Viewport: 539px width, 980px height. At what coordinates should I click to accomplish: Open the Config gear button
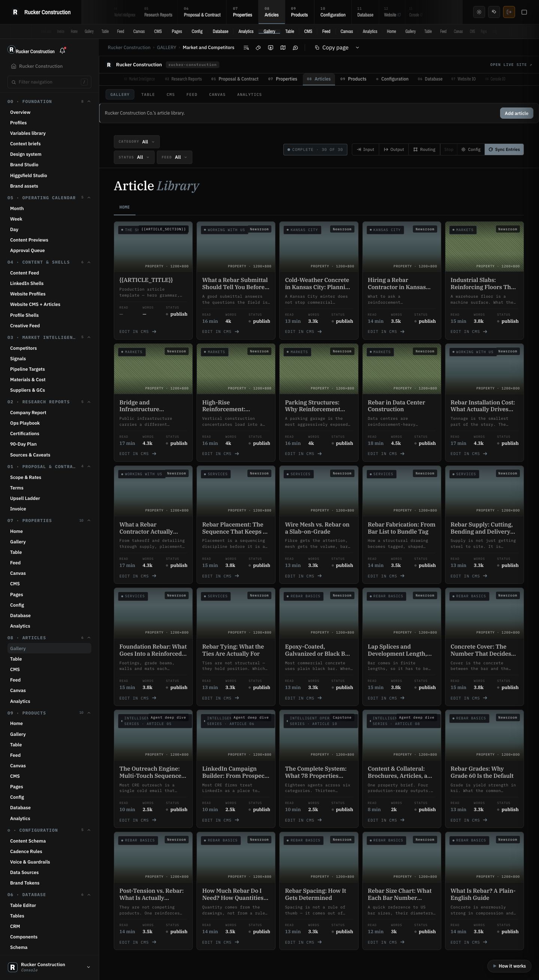[x=471, y=149]
